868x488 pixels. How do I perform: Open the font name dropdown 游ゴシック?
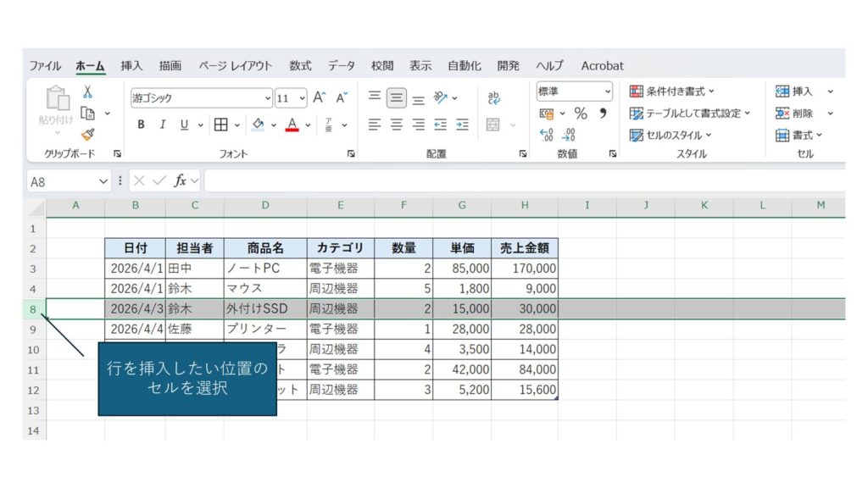(201, 98)
